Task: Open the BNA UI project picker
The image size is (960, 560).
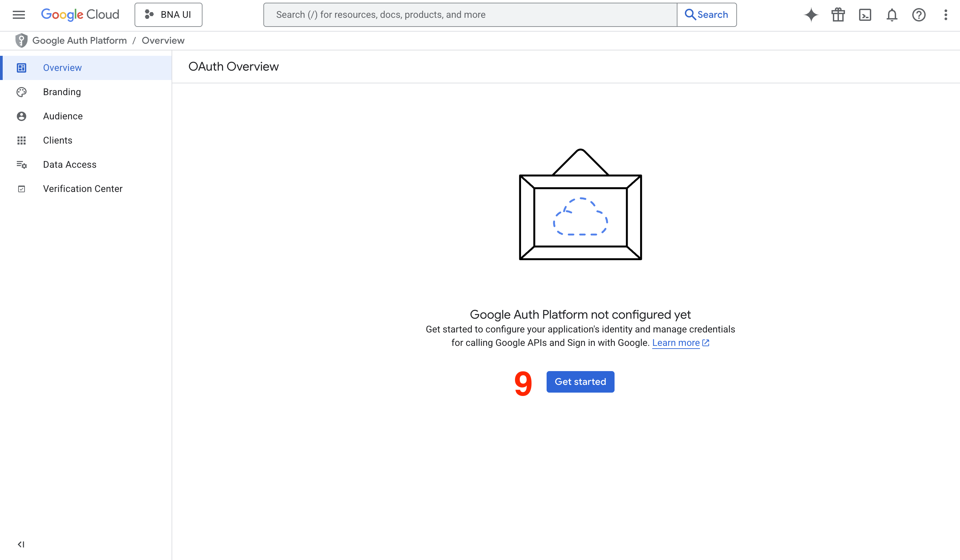Action: pos(169,15)
